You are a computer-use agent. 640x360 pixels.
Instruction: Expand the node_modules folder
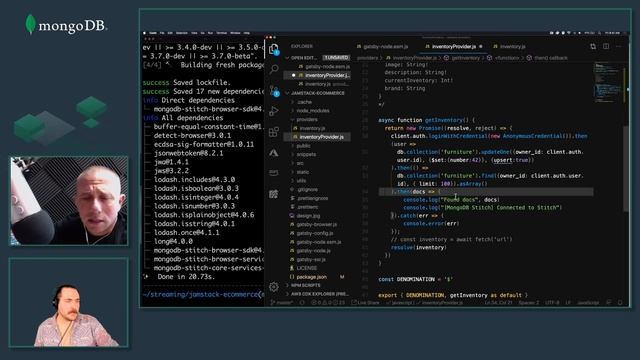(x=313, y=111)
